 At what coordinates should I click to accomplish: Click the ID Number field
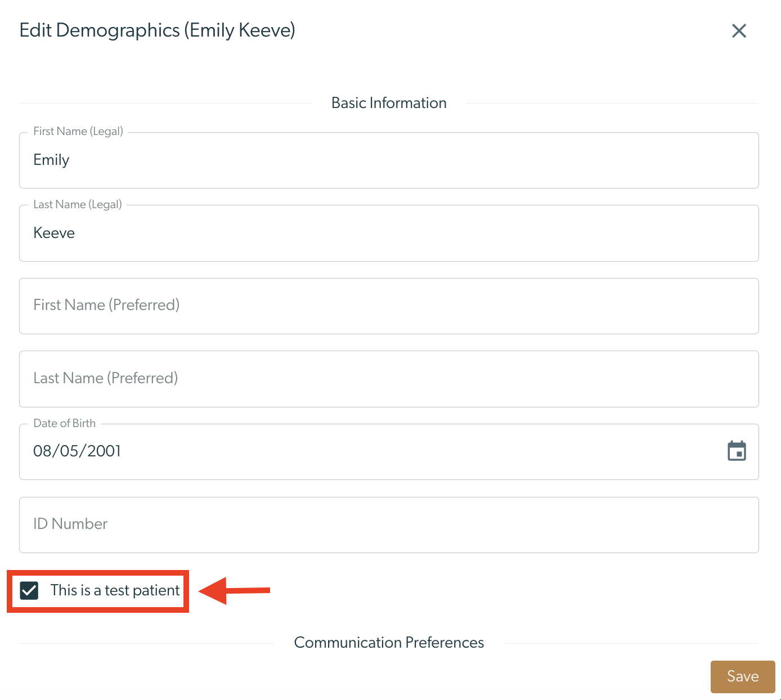coord(389,525)
